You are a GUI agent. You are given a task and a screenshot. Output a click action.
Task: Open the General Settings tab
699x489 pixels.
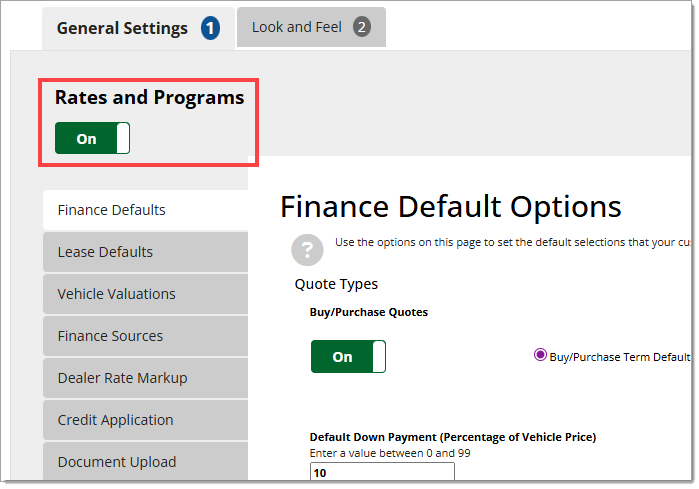(x=122, y=28)
